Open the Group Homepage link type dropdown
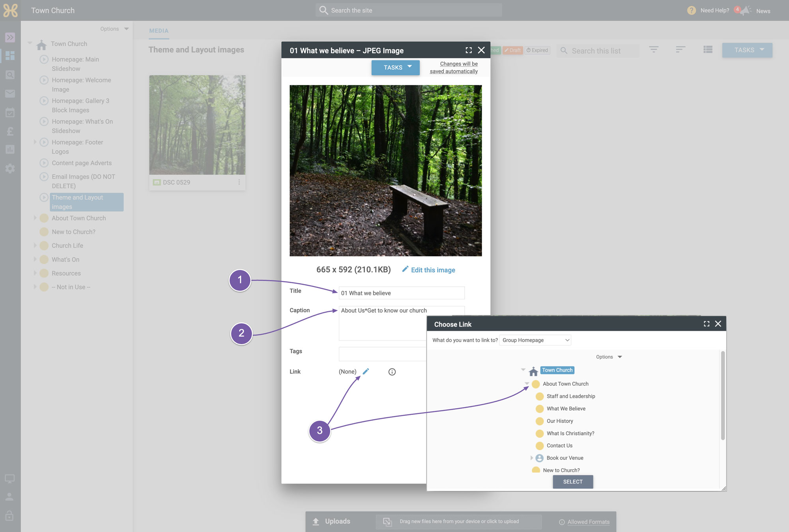 point(535,340)
